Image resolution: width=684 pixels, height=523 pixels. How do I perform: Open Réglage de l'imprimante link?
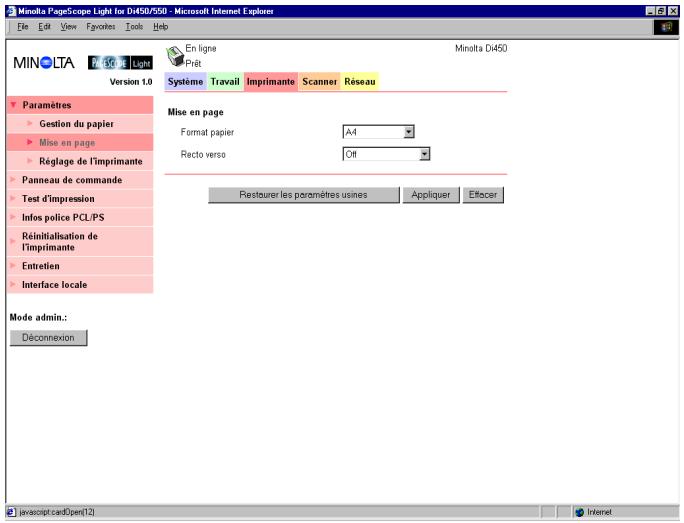tap(91, 161)
